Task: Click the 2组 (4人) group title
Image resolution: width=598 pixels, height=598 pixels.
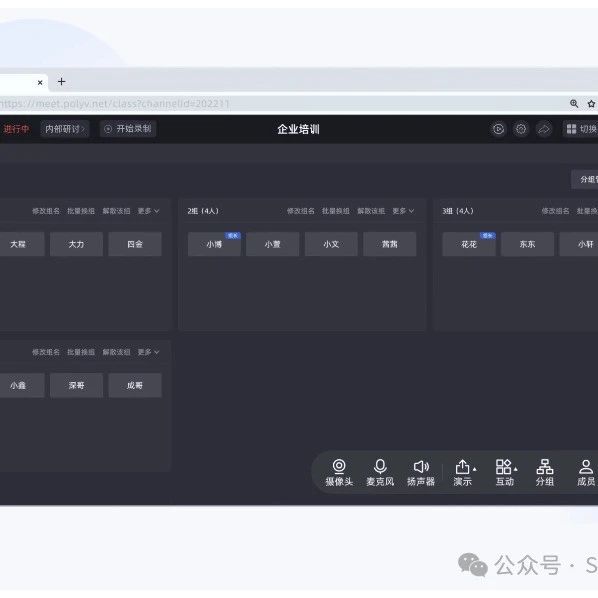Action: (x=203, y=211)
